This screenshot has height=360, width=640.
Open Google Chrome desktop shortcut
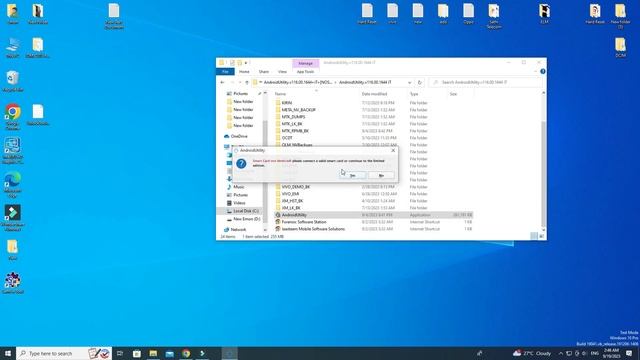pos(13,116)
